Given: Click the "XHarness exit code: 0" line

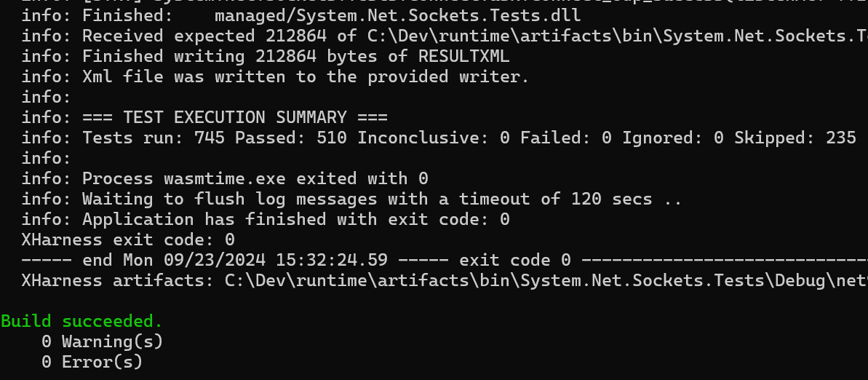Looking at the screenshot, I should coord(128,240).
